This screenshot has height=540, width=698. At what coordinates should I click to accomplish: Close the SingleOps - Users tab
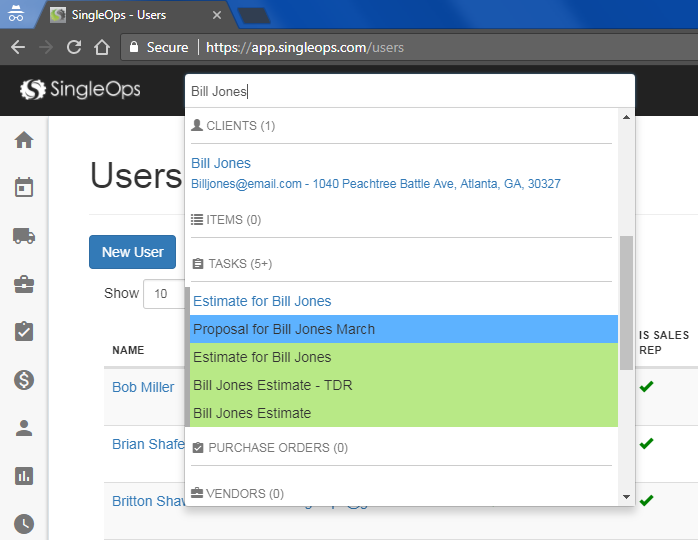point(217,15)
